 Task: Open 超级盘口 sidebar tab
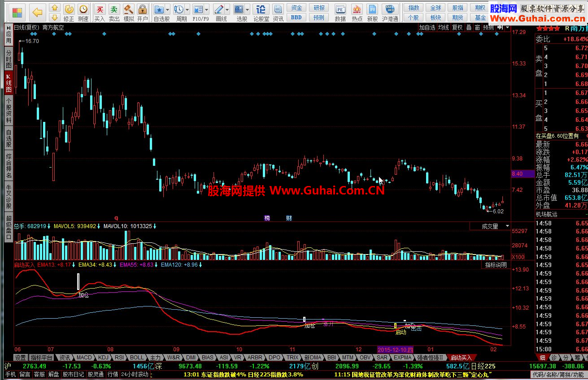[9, 228]
